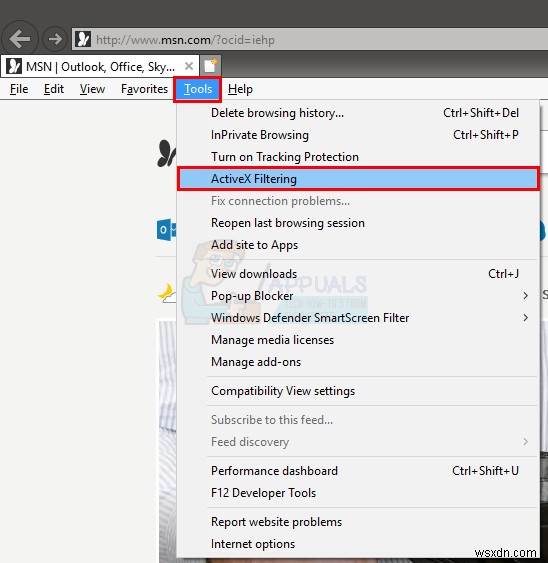The image size is (548, 563).
Task: Close the MSN tab with X
Action: 189,66
